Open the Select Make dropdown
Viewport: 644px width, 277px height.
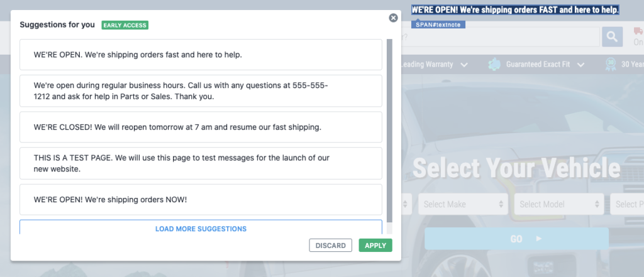[464, 204]
